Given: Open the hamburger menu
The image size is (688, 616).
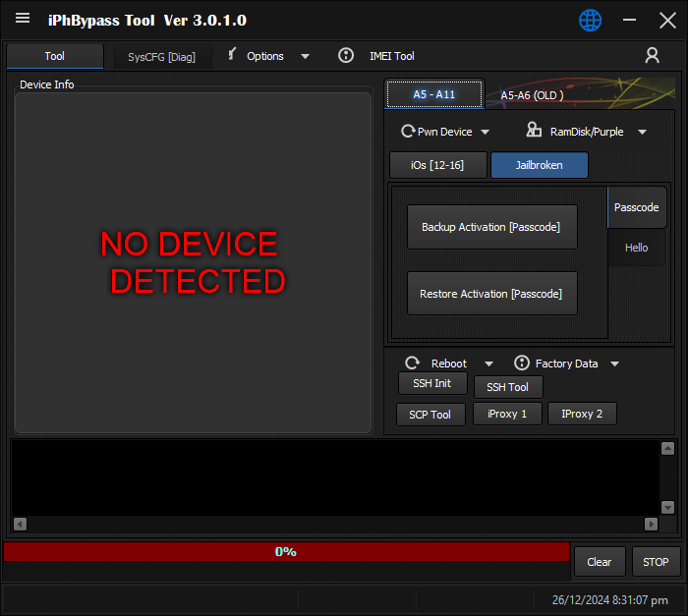Looking at the screenshot, I should [x=23, y=19].
